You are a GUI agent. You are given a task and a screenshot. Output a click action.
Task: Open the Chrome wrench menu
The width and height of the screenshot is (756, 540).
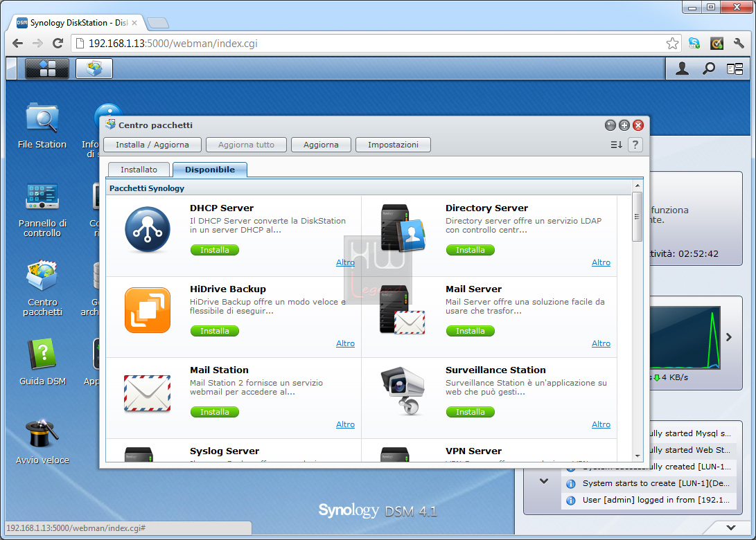pyautogui.click(x=739, y=44)
